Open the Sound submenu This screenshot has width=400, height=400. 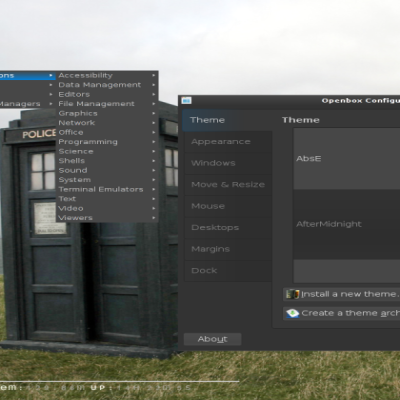[107, 170]
